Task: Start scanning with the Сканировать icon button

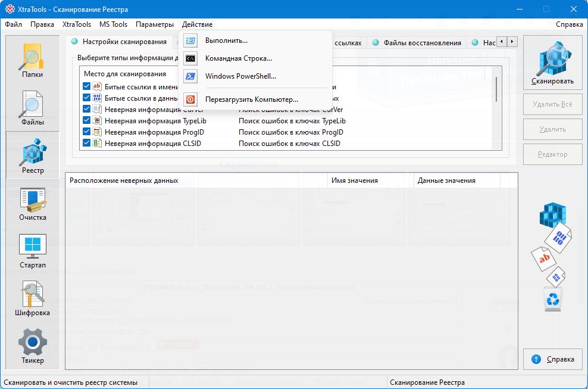Action: tap(552, 63)
